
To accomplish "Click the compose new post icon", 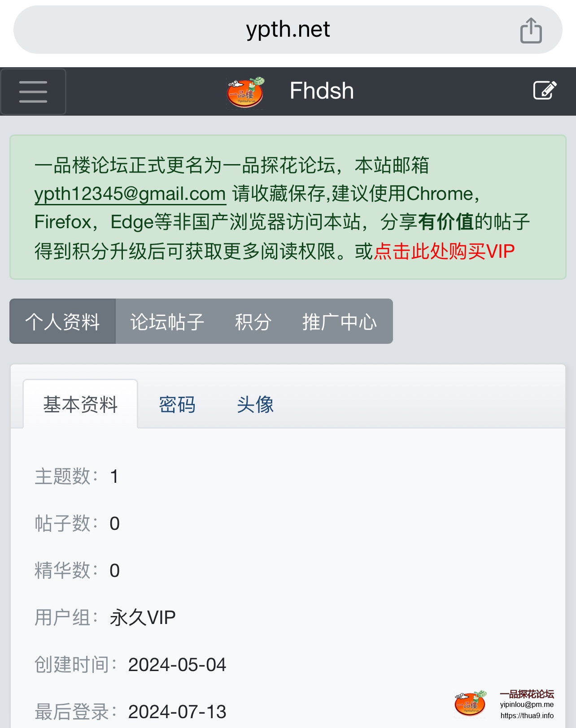I will pos(545,91).
